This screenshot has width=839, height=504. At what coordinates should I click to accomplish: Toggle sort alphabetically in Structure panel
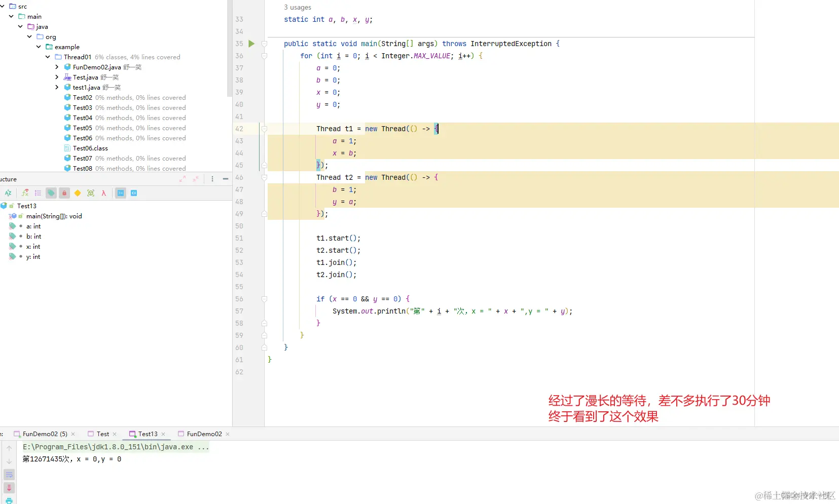(8, 193)
